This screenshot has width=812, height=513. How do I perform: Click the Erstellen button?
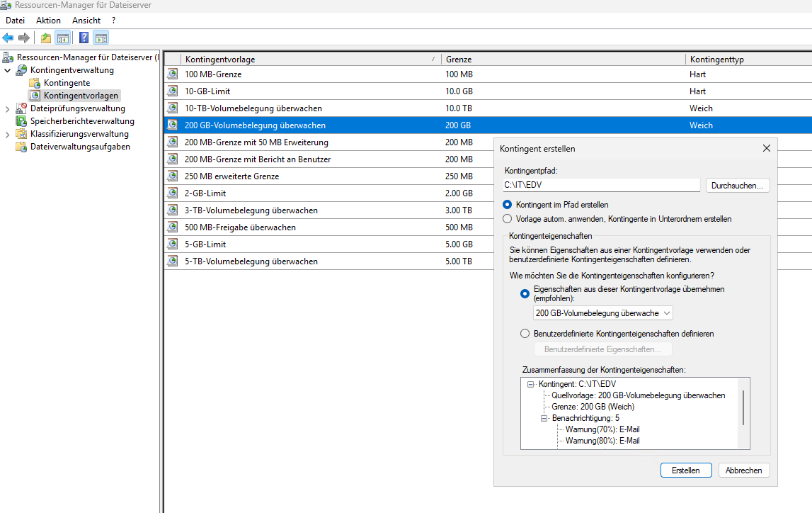pos(685,470)
